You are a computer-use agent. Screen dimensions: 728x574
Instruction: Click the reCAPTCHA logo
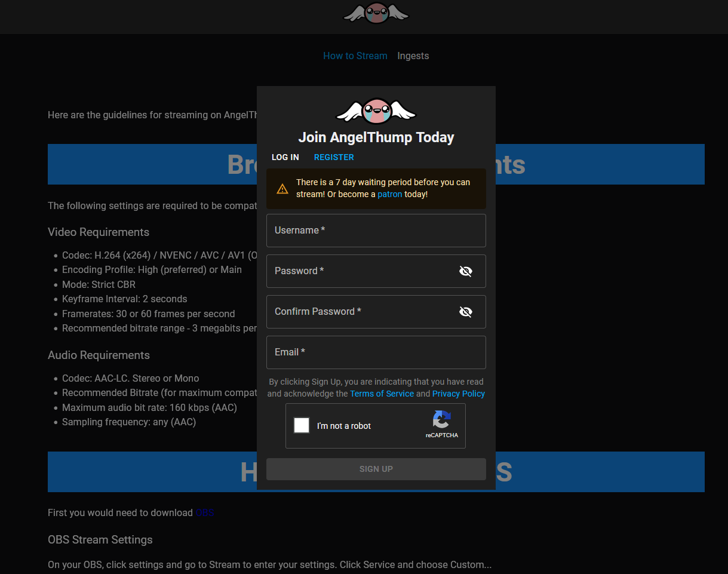[442, 420]
